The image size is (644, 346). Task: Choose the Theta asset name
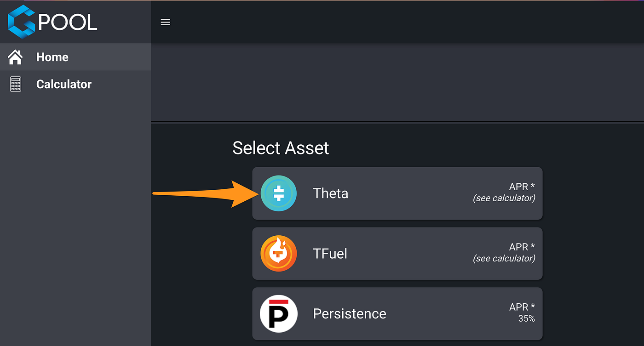[x=330, y=193]
